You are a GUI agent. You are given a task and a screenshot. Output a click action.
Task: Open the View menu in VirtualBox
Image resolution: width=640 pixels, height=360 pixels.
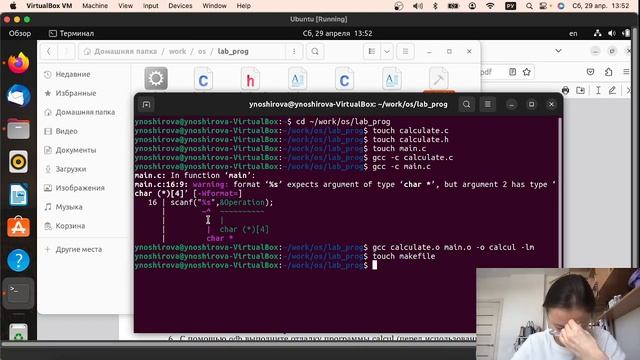(125, 6)
